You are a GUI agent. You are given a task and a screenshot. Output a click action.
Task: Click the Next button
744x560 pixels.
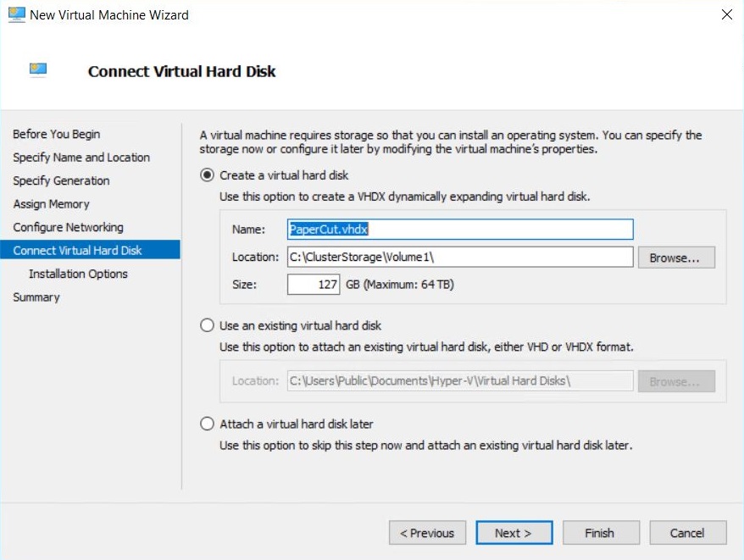[514, 533]
